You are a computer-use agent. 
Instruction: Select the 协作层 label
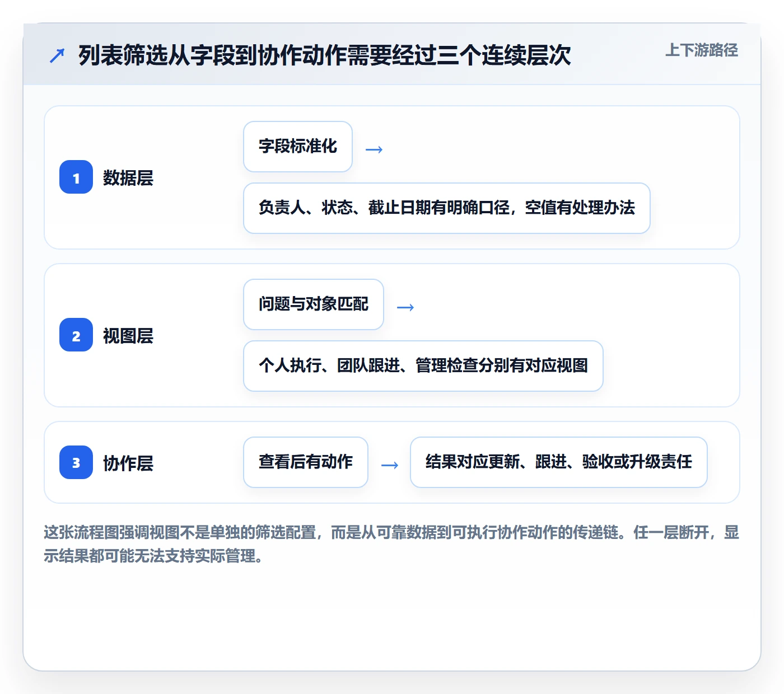click(x=128, y=463)
